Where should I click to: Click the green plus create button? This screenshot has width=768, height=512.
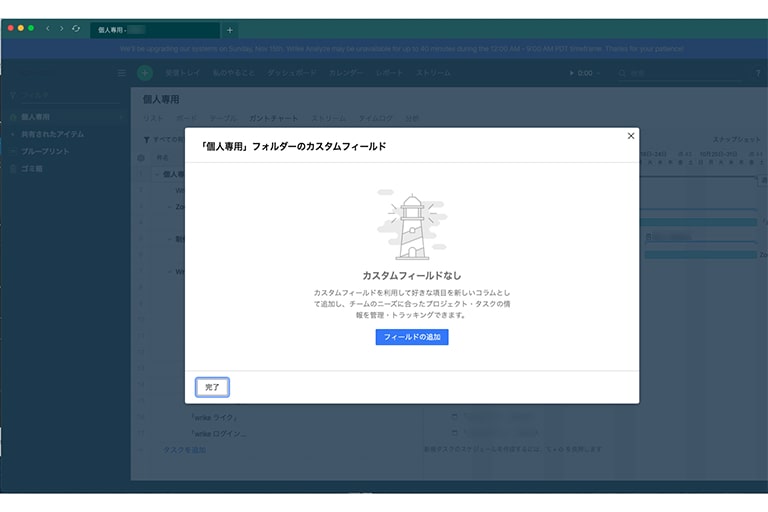tap(145, 73)
